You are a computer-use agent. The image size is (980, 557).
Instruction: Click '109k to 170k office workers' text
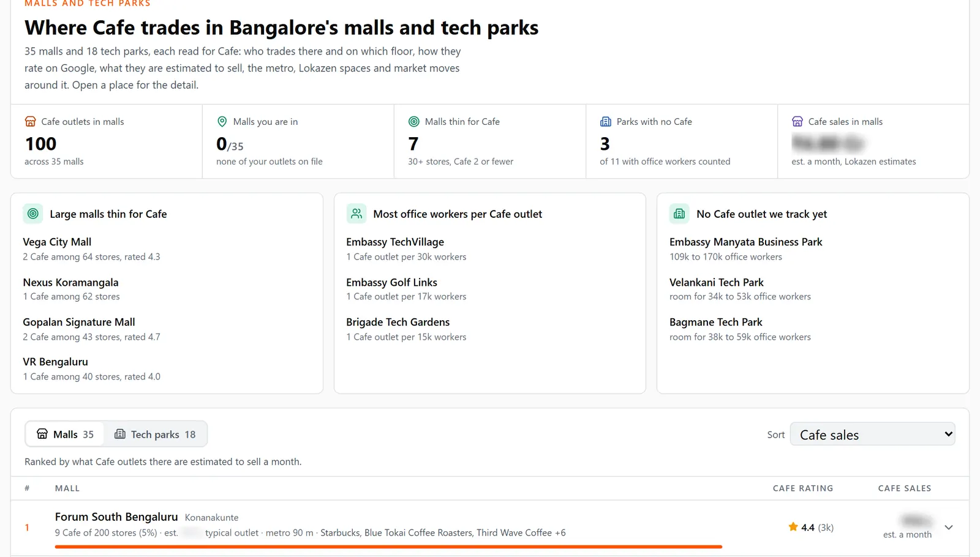coord(726,257)
